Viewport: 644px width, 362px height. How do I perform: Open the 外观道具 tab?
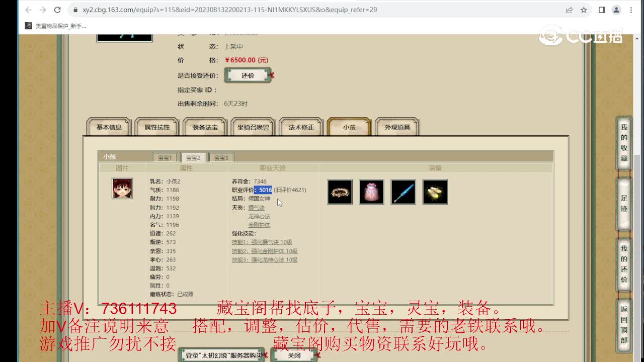pyautogui.click(x=397, y=127)
